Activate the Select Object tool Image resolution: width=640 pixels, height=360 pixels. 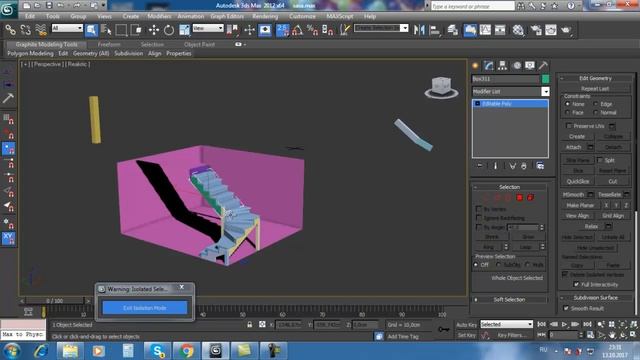(91, 30)
